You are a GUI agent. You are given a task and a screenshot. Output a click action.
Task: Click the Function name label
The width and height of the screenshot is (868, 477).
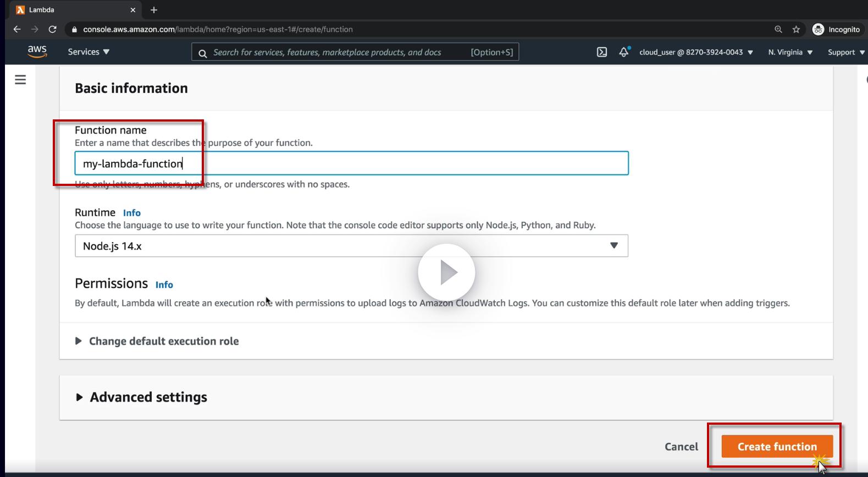[110, 130]
